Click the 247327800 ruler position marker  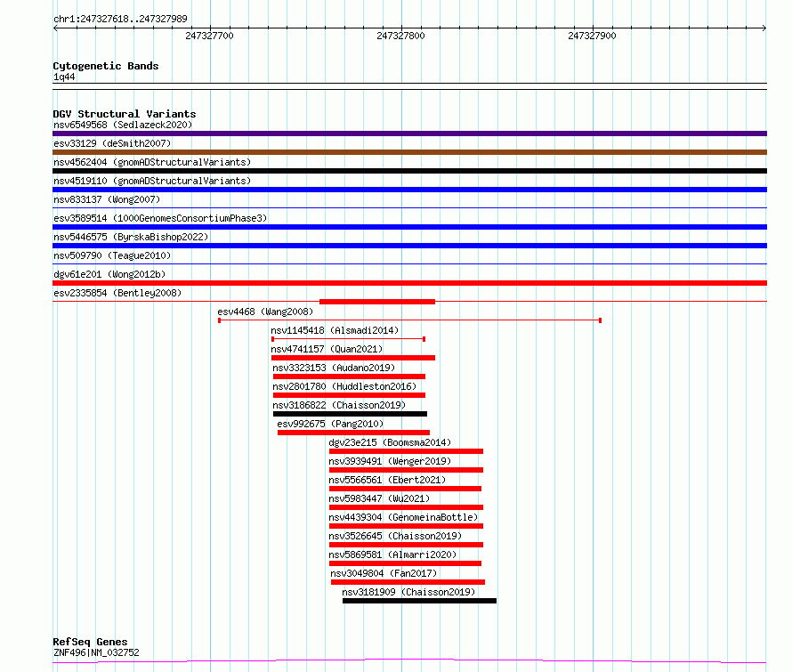400,36
